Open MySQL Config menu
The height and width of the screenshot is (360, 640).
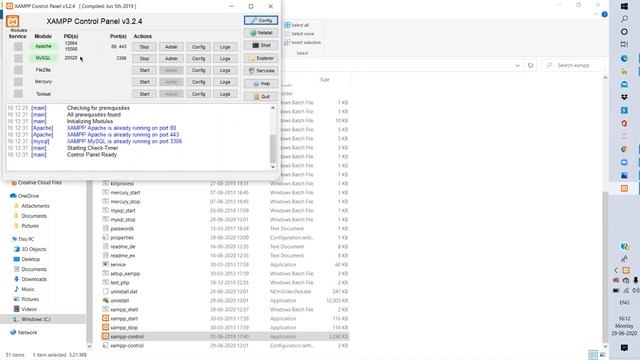[x=198, y=59]
